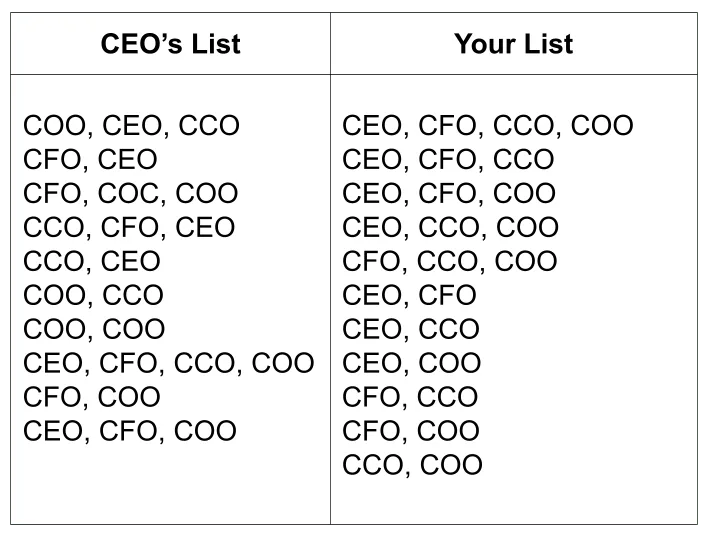707x536 pixels.
Task: Click the Your List column header
Action: point(513,44)
